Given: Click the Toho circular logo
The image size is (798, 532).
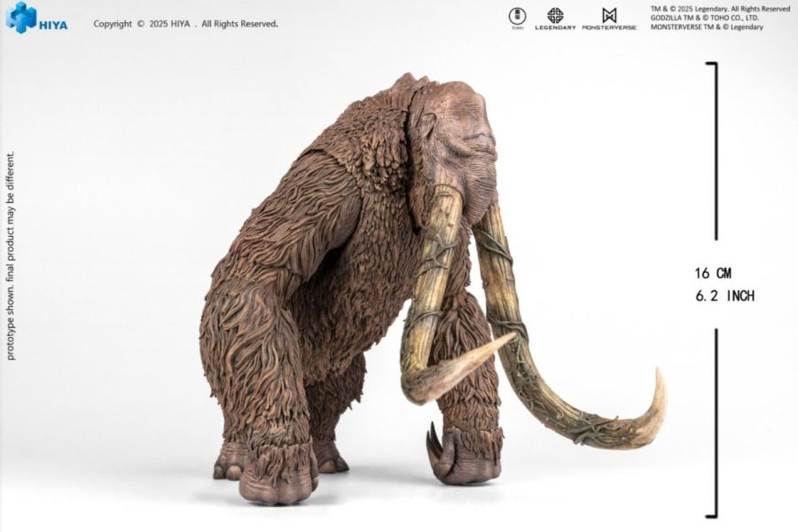Looking at the screenshot, I should point(517,15).
